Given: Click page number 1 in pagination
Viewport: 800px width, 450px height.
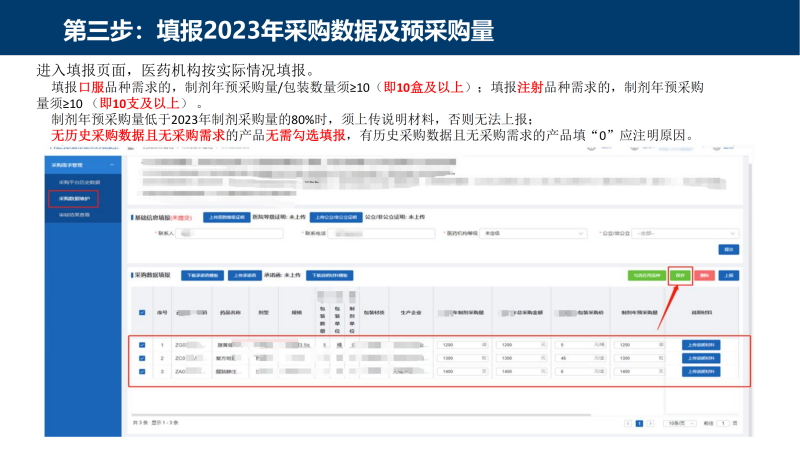Looking at the screenshot, I should tap(638, 424).
